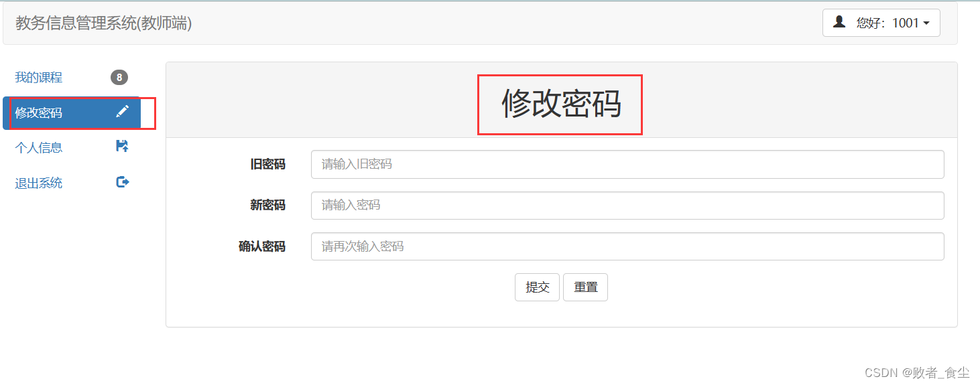Click the 新密码 field label

[267, 206]
